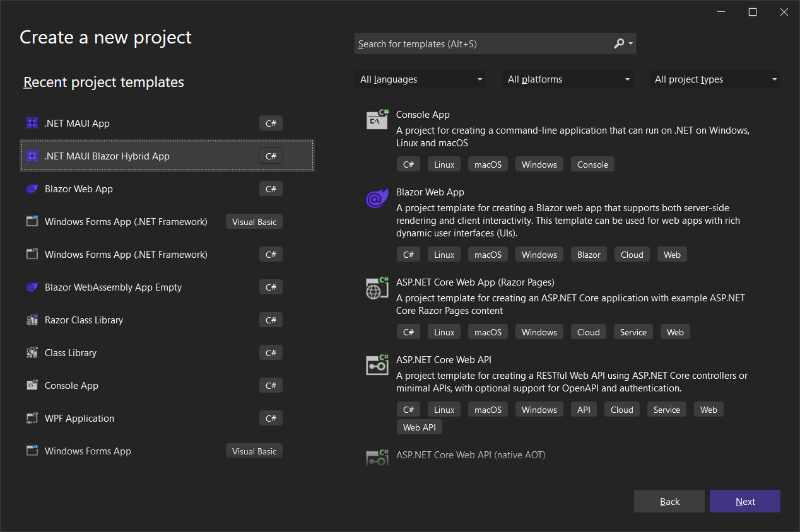This screenshot has height=532, width=800.
Task: Click the ASP.NET Core Web App (Razor Pages) icon
Action: pos(377,287)
